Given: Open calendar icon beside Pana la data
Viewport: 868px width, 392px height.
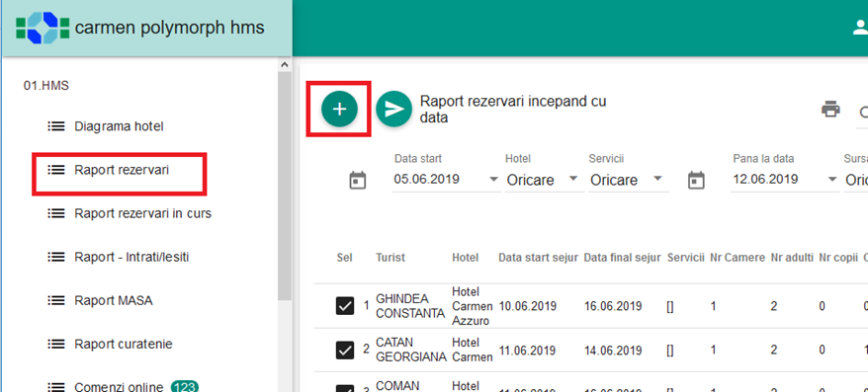Looking at the screenshot, I should click(696, 181).
